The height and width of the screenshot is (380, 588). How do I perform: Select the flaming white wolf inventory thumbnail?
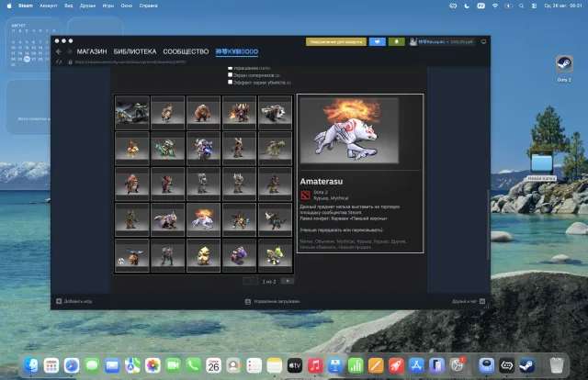[x=204, y=219]
